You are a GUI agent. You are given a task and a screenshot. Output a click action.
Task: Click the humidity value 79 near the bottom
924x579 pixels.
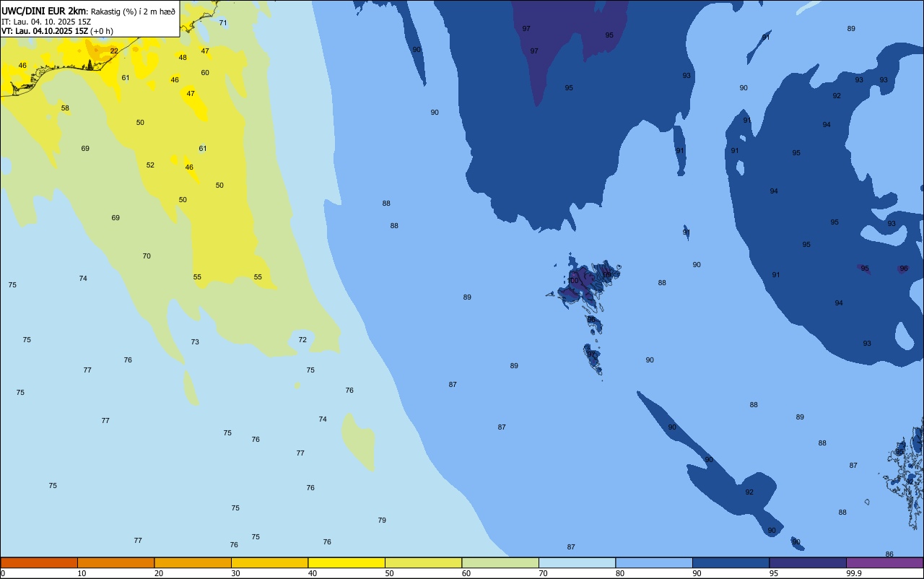point(382,520)
